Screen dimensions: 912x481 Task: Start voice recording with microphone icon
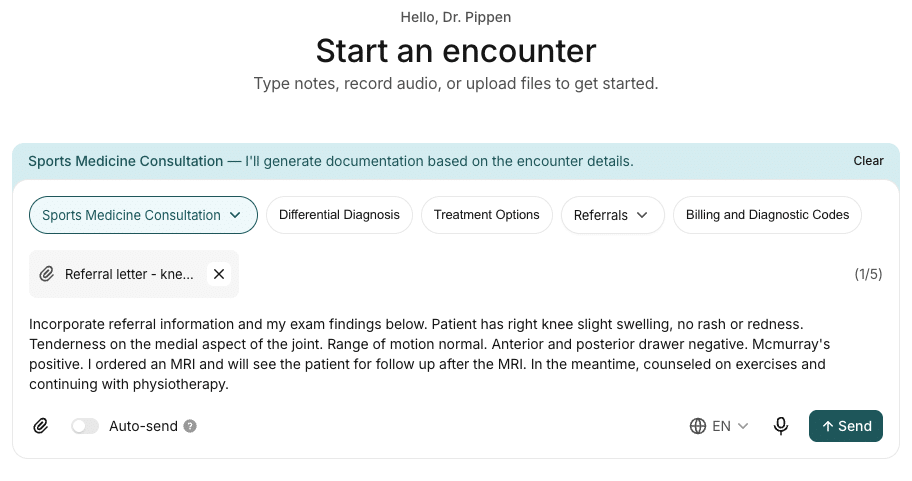[x=781, y=426]
